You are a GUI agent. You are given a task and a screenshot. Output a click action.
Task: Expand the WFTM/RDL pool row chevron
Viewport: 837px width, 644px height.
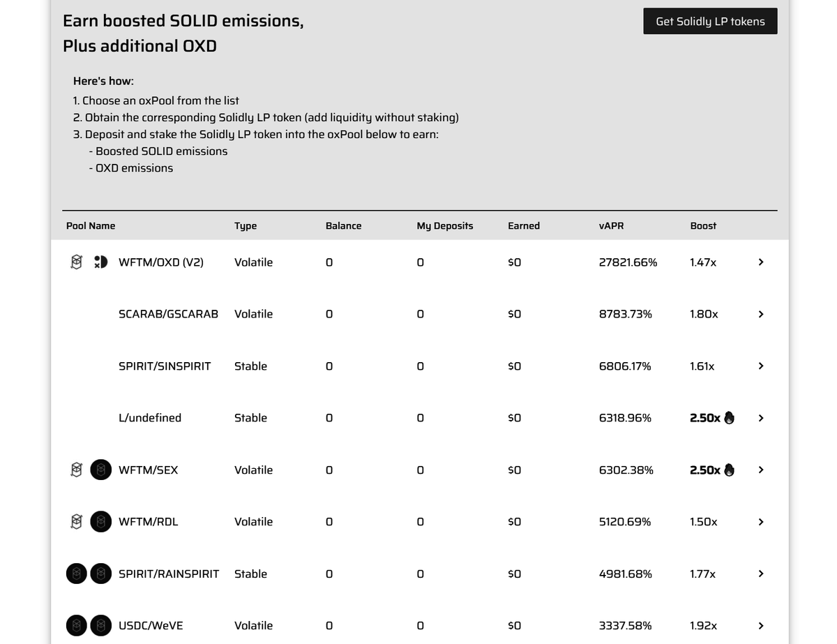click(x=761, y=522)
